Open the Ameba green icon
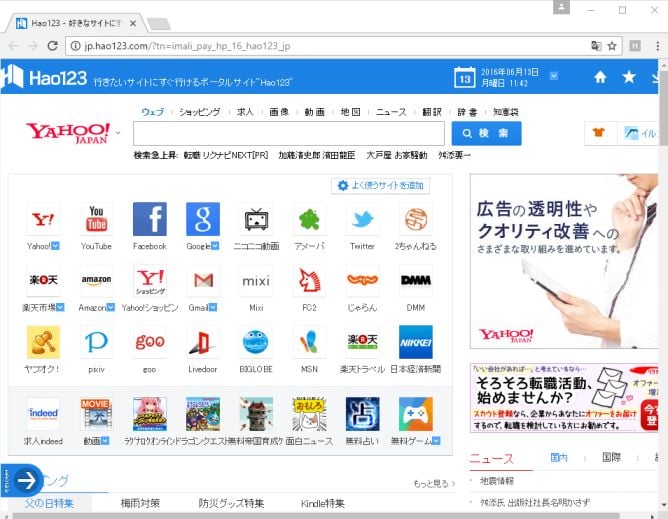668x519 pixels. point(309,219)
